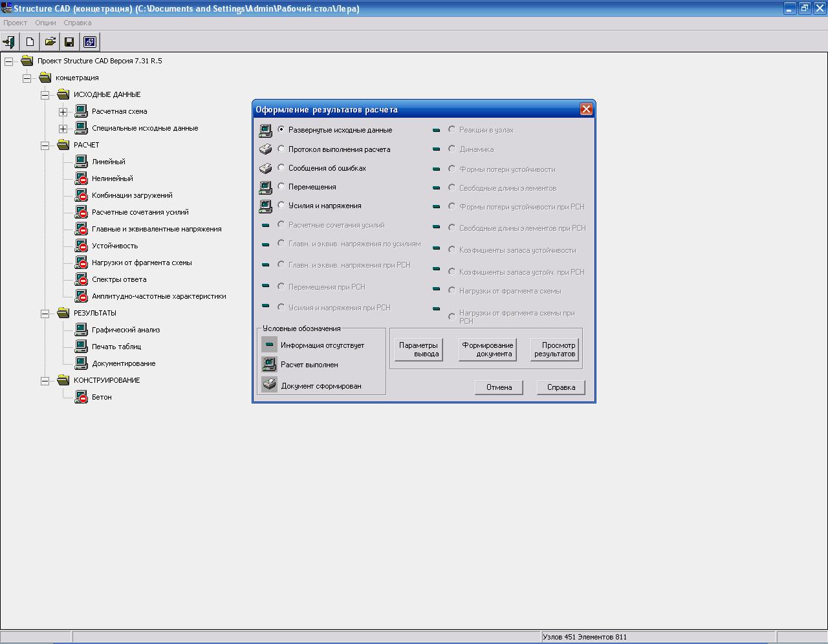Image resolution: width=828 pixels, height=644 pixels.
Task: Click the printer icon beside Протокол выполнения расчета
Action: point(265,149)
